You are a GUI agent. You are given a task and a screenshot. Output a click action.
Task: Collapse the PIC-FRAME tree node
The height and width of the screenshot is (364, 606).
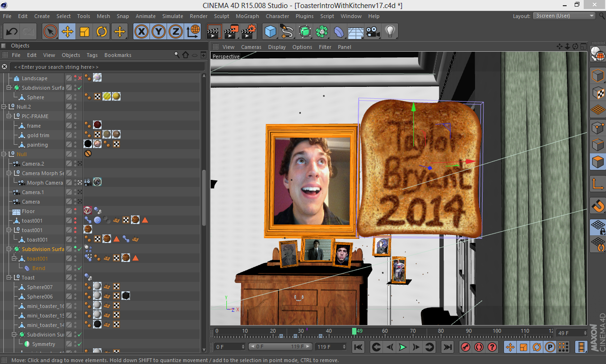tap(9, 116)
